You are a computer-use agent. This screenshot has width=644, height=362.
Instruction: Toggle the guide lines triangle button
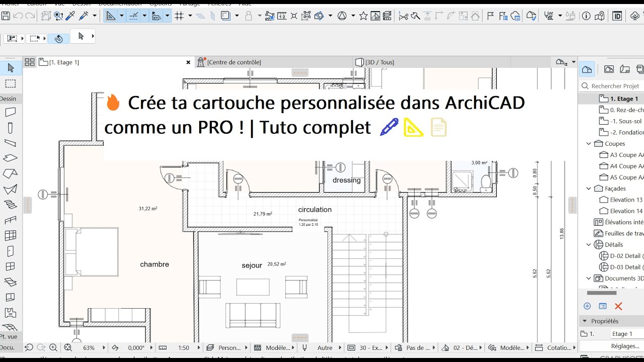pyautogui.click(x=111, y=16)
